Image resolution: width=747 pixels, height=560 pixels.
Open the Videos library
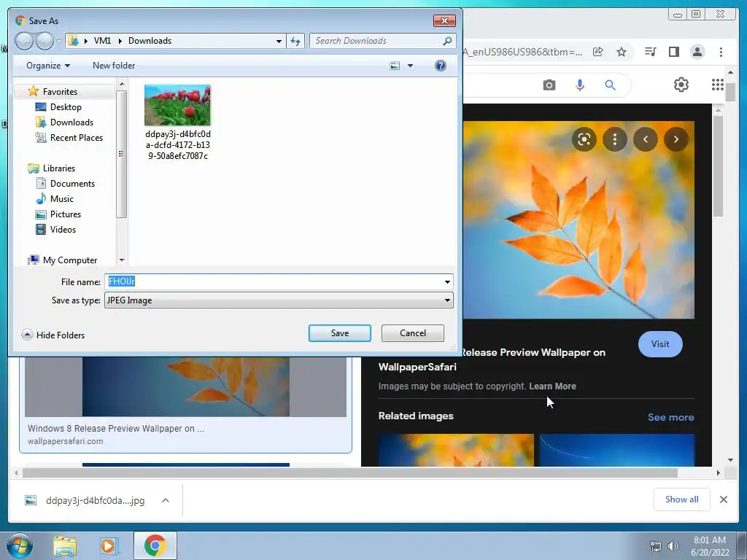(x=63, y=230)
